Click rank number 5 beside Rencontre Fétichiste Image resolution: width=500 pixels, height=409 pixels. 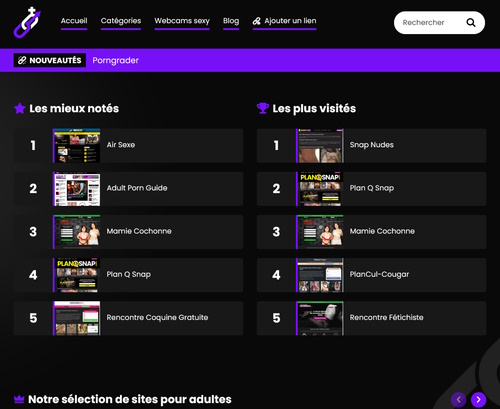coord(276,318)
